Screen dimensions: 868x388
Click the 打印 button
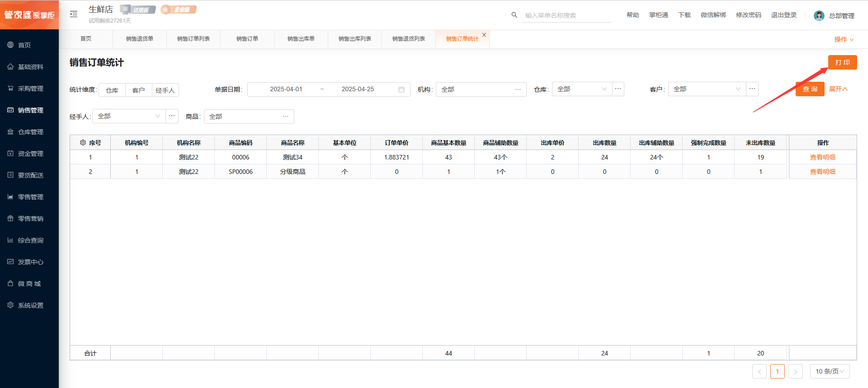[x=842, y=62]
